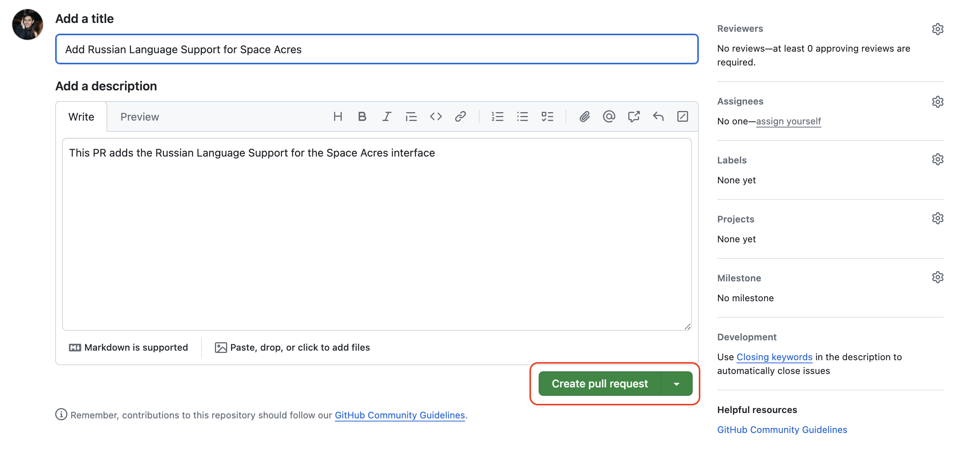The image size is (980, 454).
Task: Insert code formatting icon
Action: click(436, 117)
